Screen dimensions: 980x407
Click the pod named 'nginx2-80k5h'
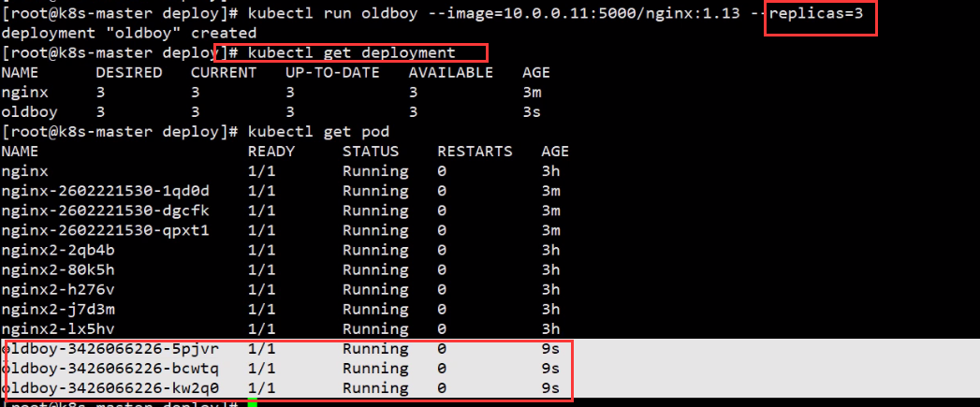pyautogui.click(x=58, y=270)
